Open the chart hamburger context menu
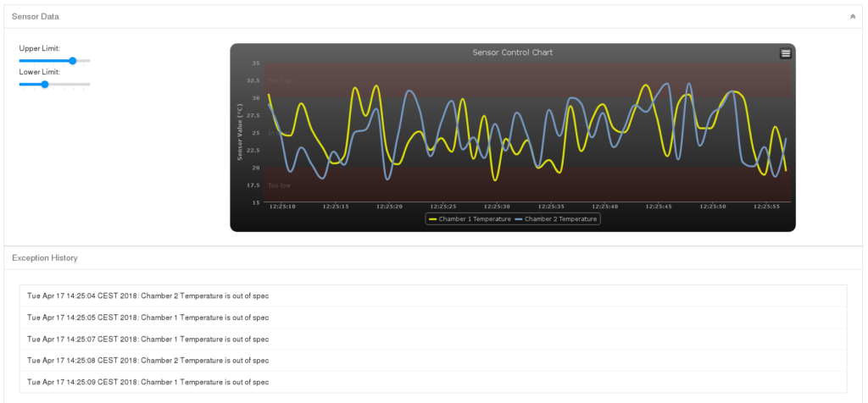Screen dimensions: 868x403 click(785, 53)
